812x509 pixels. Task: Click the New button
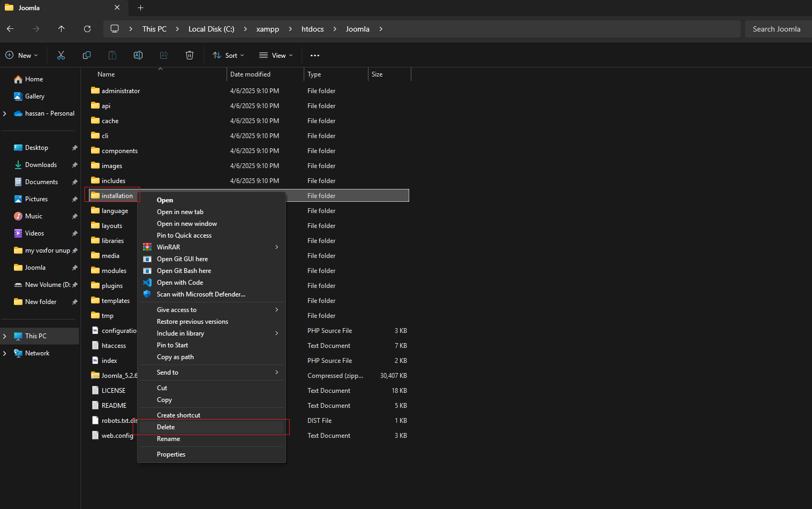(22, 56)
